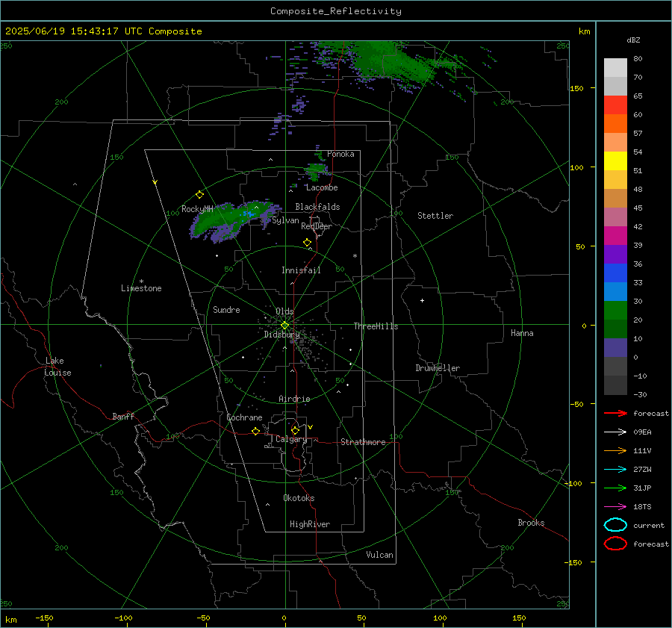
Task: Click the Brooks city label
Action: coord(531,523)
